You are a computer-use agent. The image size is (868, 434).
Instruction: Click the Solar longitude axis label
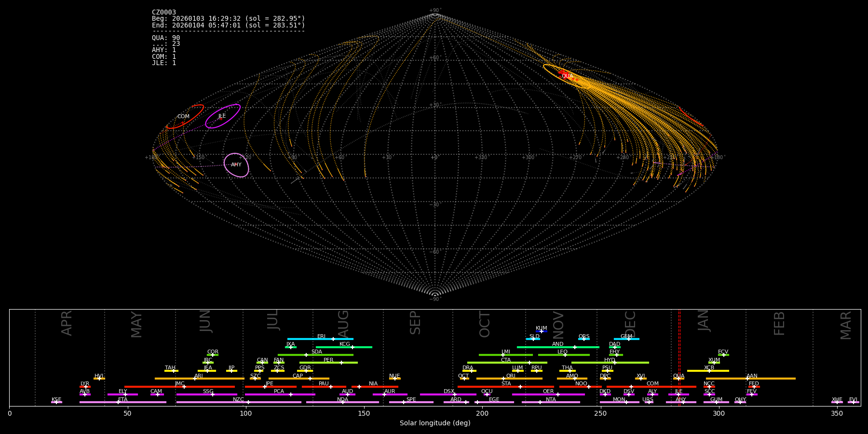point(434,423)
